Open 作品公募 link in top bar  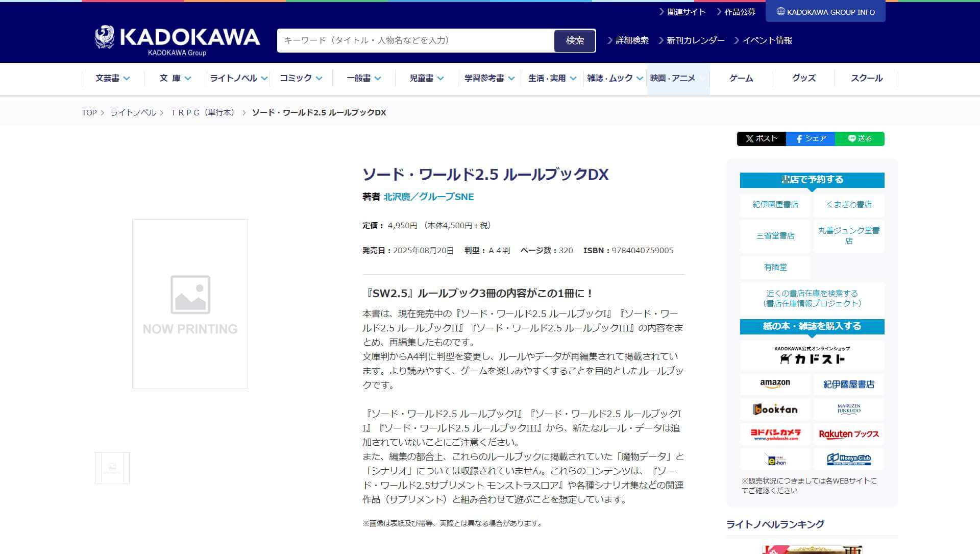pos(736,12)
